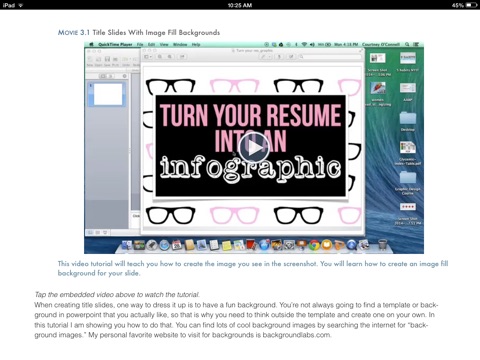Select slide 1 thumbnail in the sidebar
The height and width of the screenshot is (360, 480).
click(x=108, y=94)
